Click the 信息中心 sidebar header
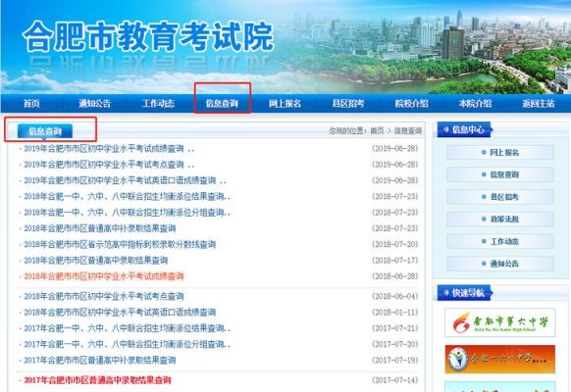Image resolution: width=571 pixels, height=392 pixels. [465, 129]
